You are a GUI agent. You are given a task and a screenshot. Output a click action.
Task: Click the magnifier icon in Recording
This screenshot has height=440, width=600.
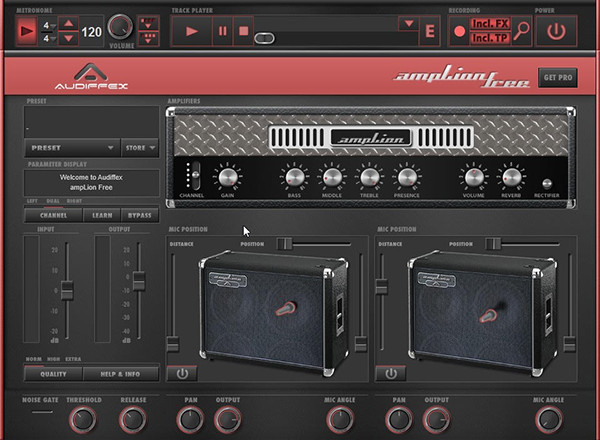pyautogui.click(x=521, y=31)
